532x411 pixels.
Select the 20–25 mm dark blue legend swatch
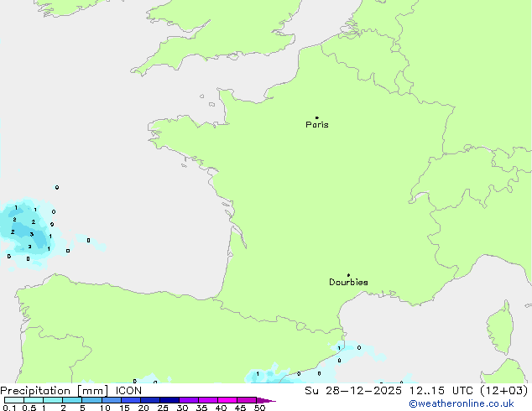coord(150,400)
